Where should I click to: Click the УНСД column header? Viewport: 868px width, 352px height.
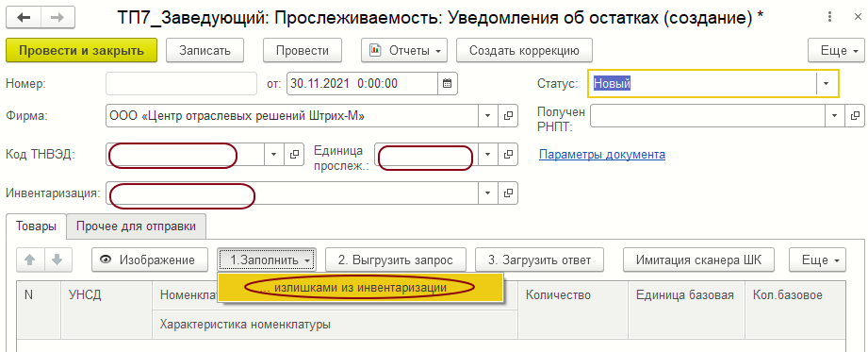pos(106,310)
